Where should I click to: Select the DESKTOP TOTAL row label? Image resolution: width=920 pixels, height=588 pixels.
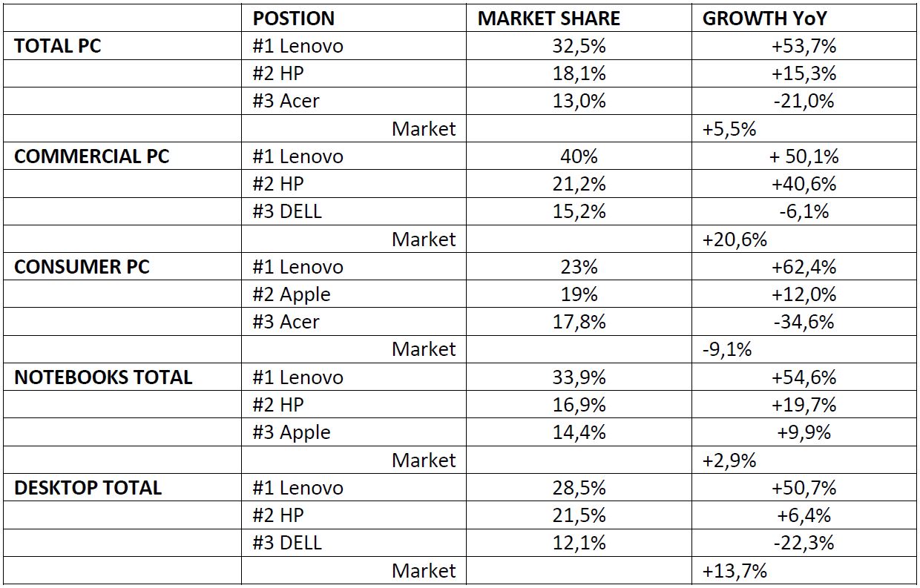[88, 487]
